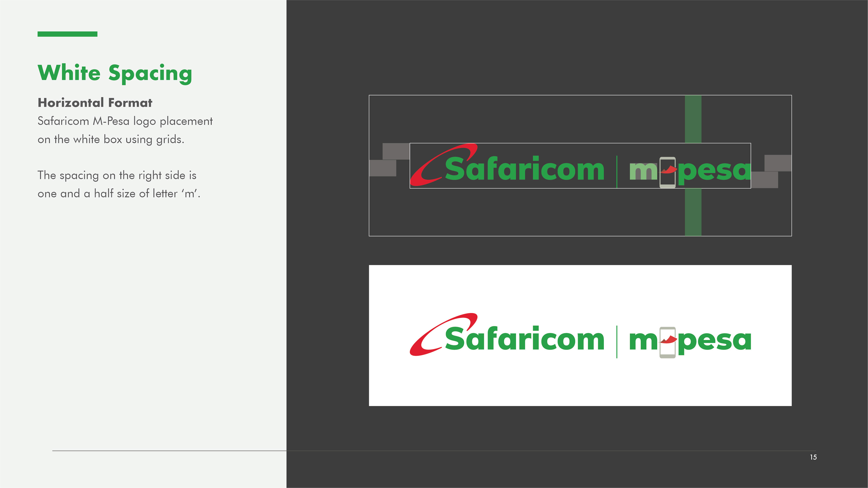Click the 'Horizontal Format' subheading
The height and width of the screenshot is (488, 868).
point(95,103)
